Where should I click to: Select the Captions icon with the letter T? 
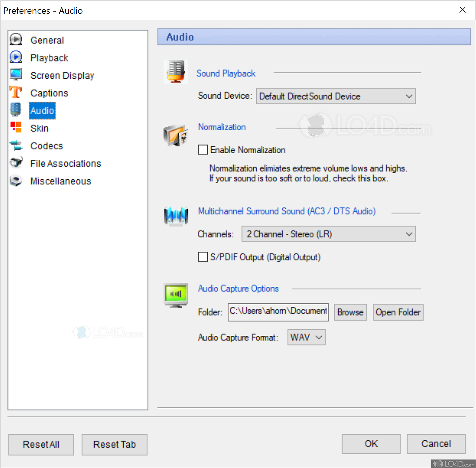[x=16, y=92]
